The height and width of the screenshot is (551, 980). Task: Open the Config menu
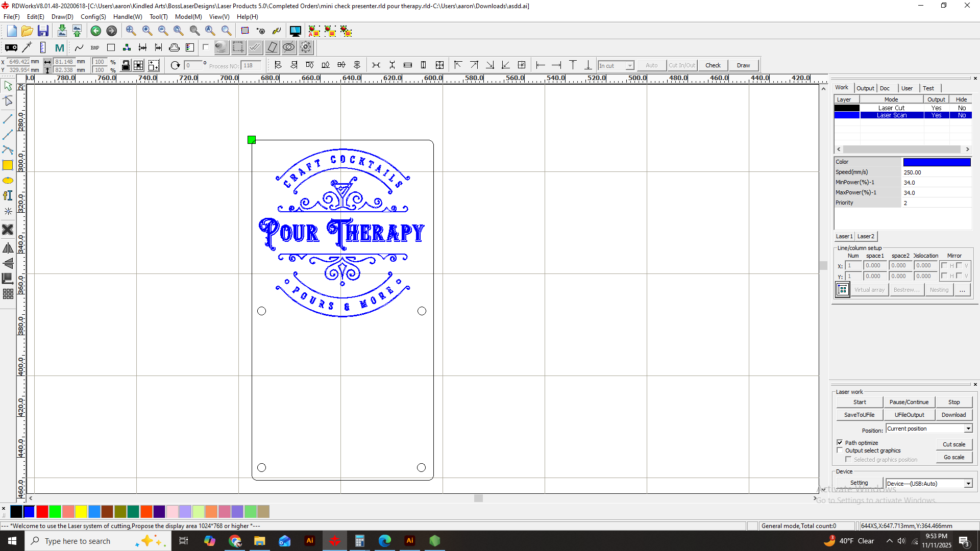click(93, 17)
